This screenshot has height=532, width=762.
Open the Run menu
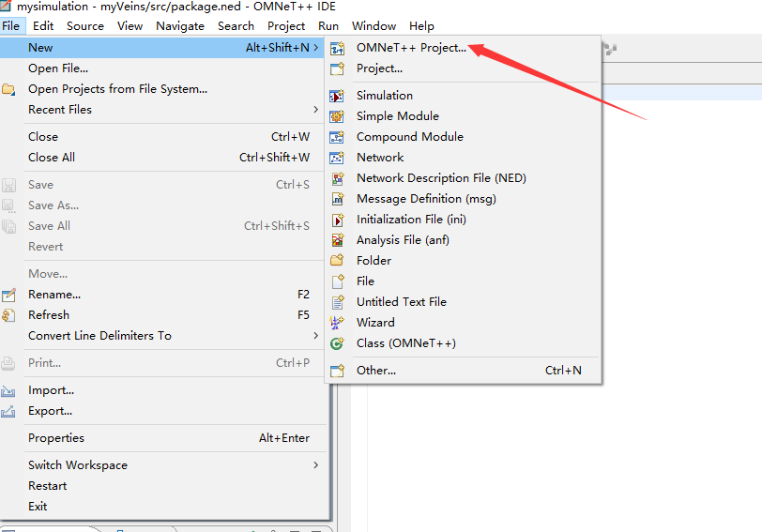point(328,26)
